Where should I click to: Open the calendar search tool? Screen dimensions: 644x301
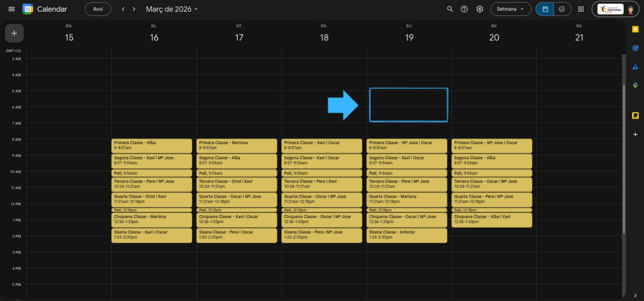(450, 9)
